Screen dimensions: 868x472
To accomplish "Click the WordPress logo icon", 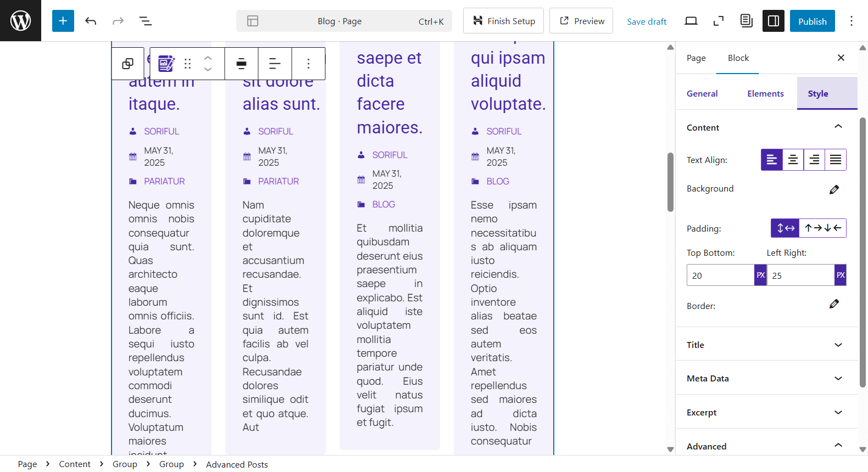I will [x=20, y=20].
